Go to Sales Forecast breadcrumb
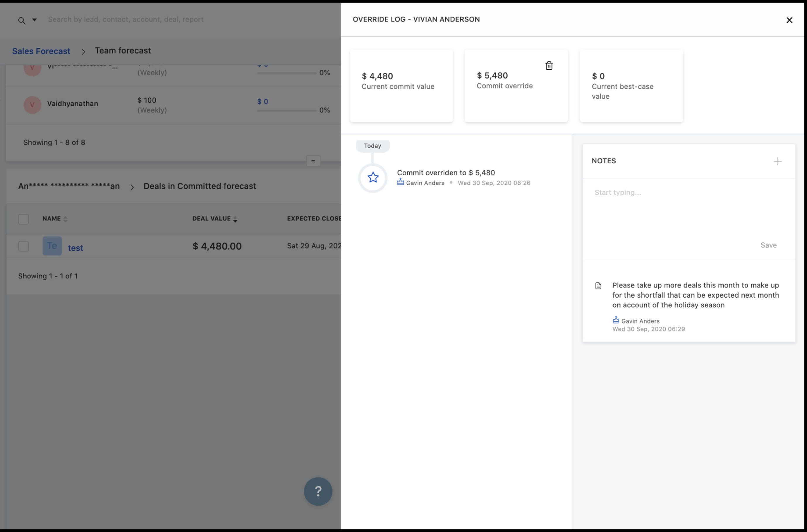Screen dimensions: 807x532 [x=41, y=51]
